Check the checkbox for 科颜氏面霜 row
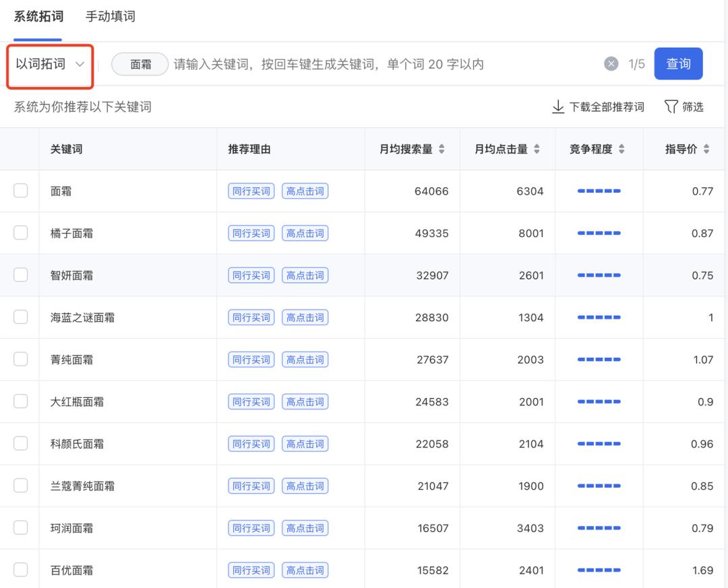 point(20,443)
